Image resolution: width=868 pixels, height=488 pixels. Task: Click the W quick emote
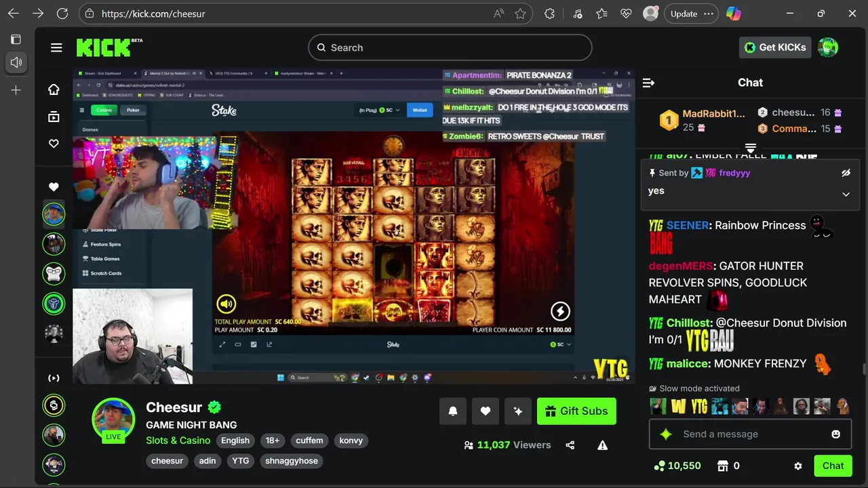tap(679, 406)
